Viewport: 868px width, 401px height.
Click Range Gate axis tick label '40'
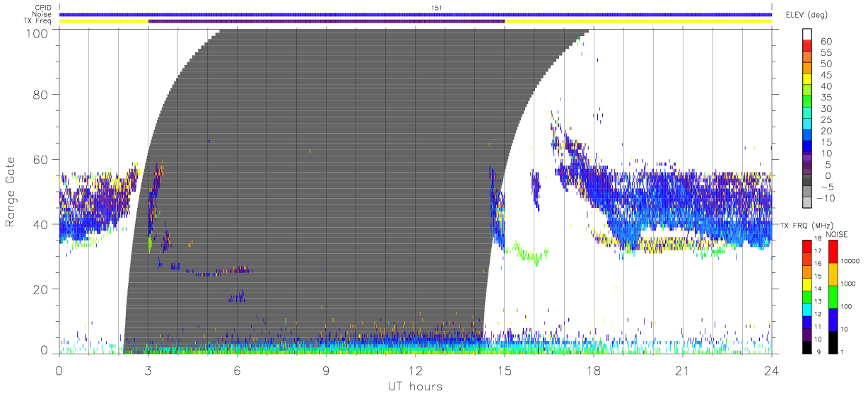click(40, 224)
